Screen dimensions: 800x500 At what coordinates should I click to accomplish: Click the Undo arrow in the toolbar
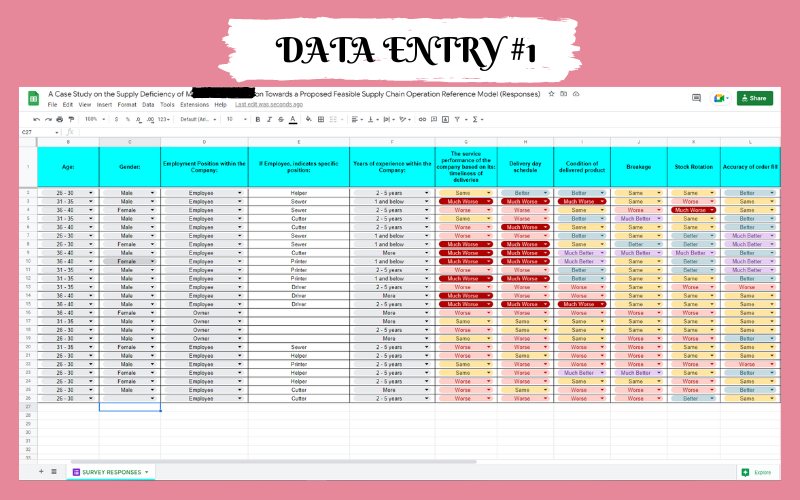tap(36, 119)
